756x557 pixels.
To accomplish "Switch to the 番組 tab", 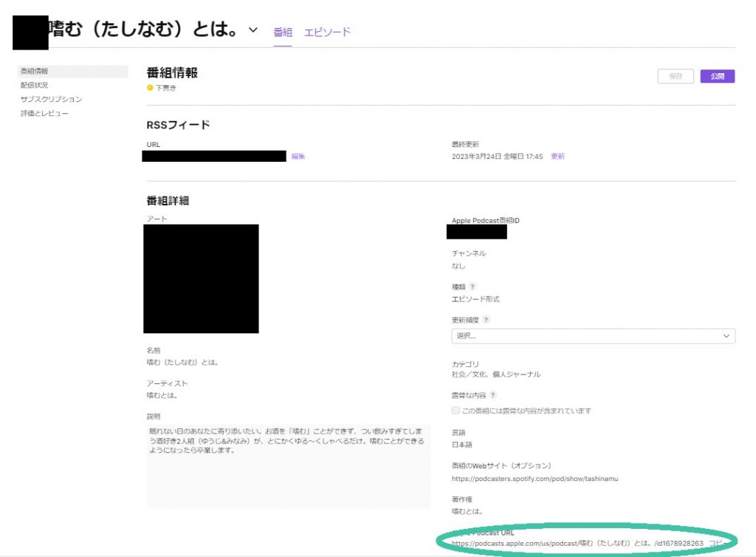I will pyautogui.click(x=283, y=33).
